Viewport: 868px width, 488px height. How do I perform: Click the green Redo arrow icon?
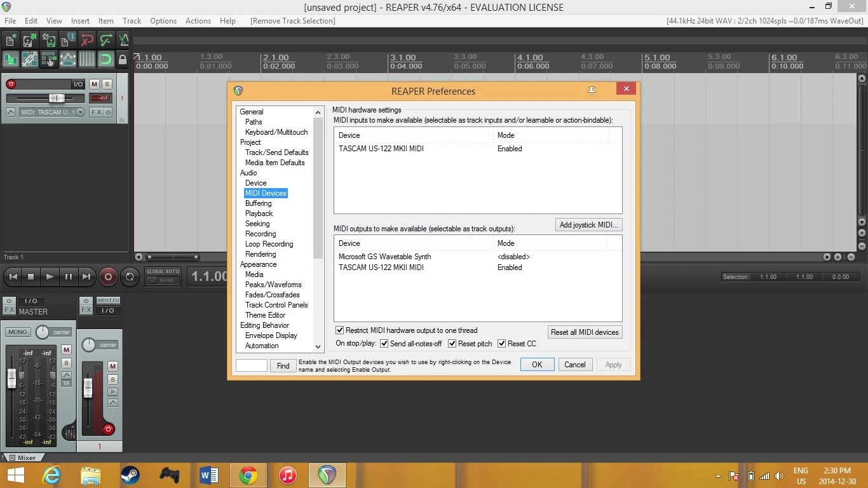coord(106,40)
